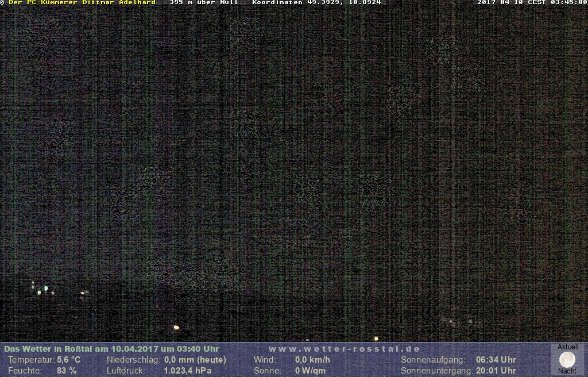Image resolution: width=588 pixels, height=377 pixels.
Task: Click the copyright symbol in top-left corner
Action: [3, 3]
